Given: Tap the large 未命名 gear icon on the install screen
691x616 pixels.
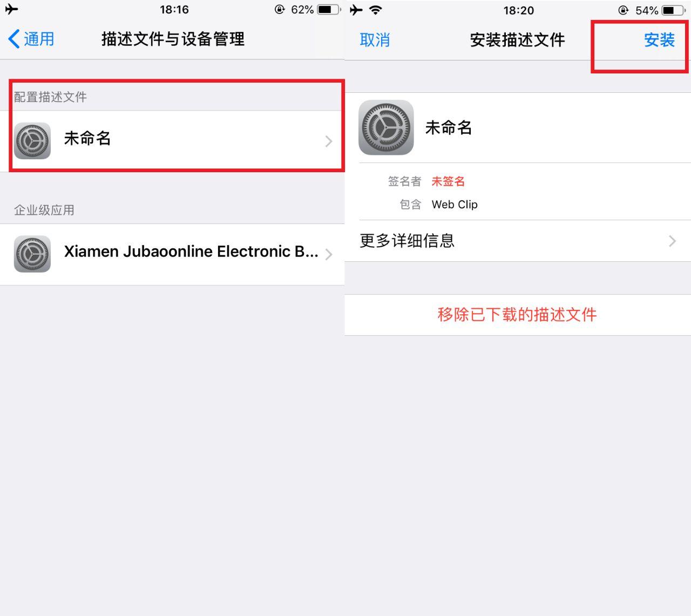Looking at the screenshot, I should click(386, 127).
